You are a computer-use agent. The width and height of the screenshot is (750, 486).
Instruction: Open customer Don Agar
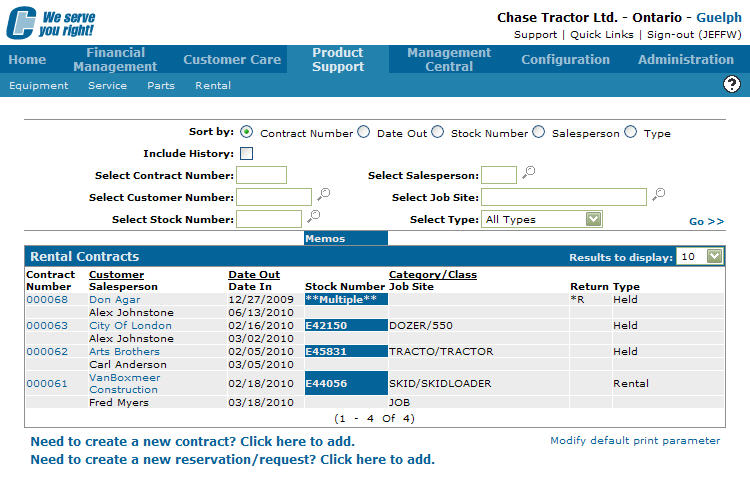tap(114, 299)
